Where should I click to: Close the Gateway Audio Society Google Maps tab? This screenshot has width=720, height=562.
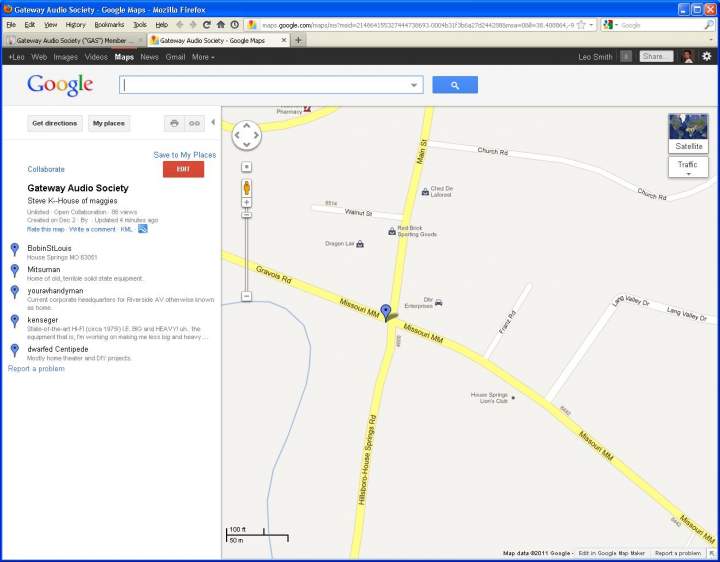[284, 40]
